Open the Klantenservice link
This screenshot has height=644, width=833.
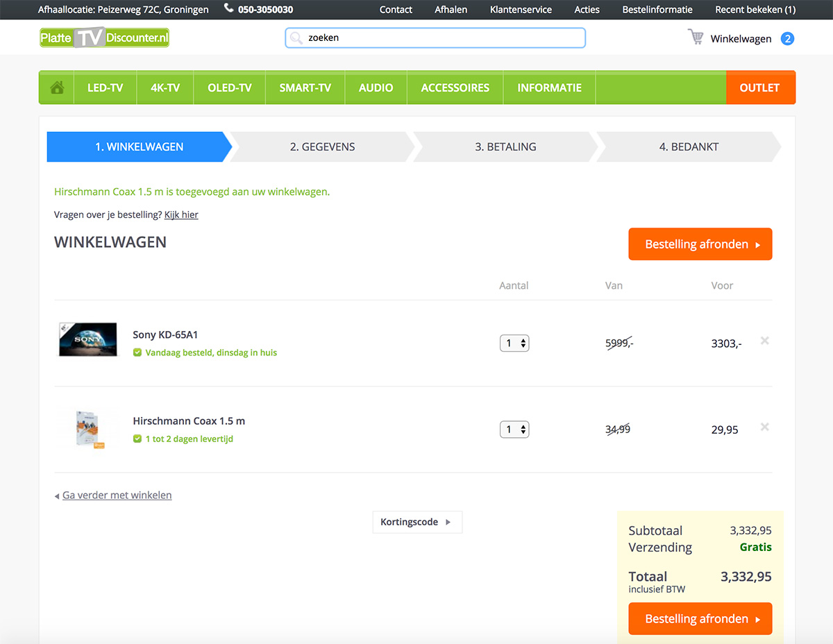[521, 10]
